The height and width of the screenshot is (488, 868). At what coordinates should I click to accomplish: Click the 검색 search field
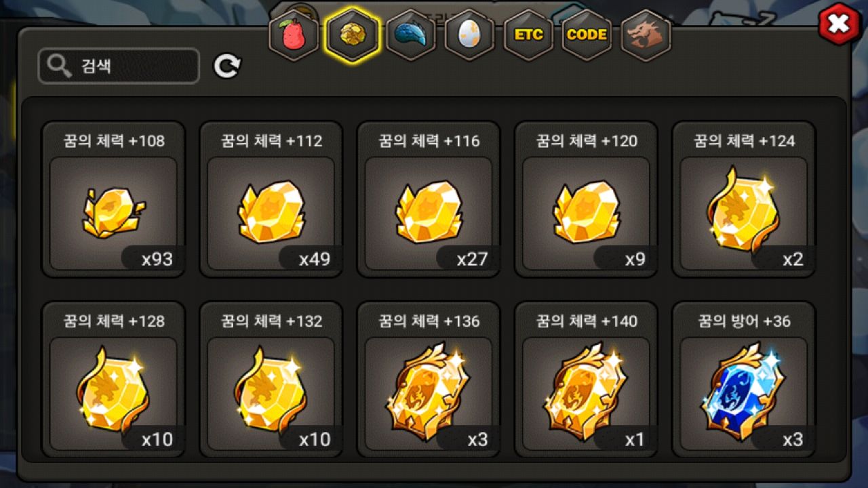119,66
